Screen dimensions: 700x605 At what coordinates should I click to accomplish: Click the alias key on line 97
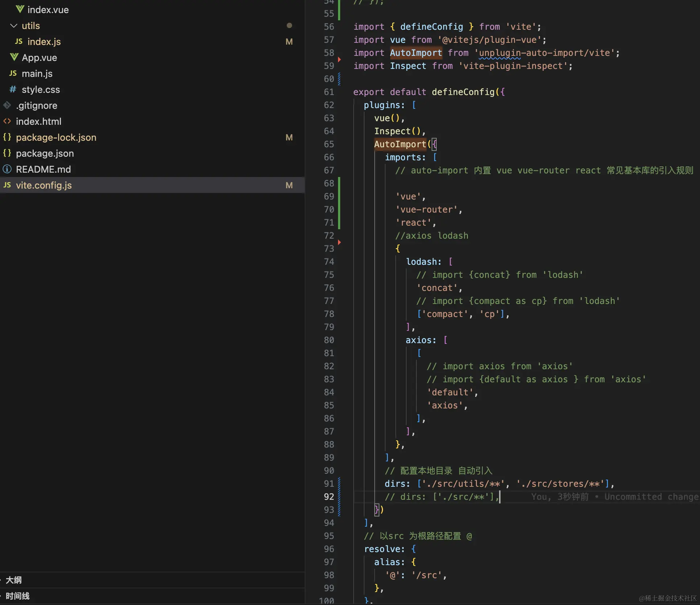387,562
